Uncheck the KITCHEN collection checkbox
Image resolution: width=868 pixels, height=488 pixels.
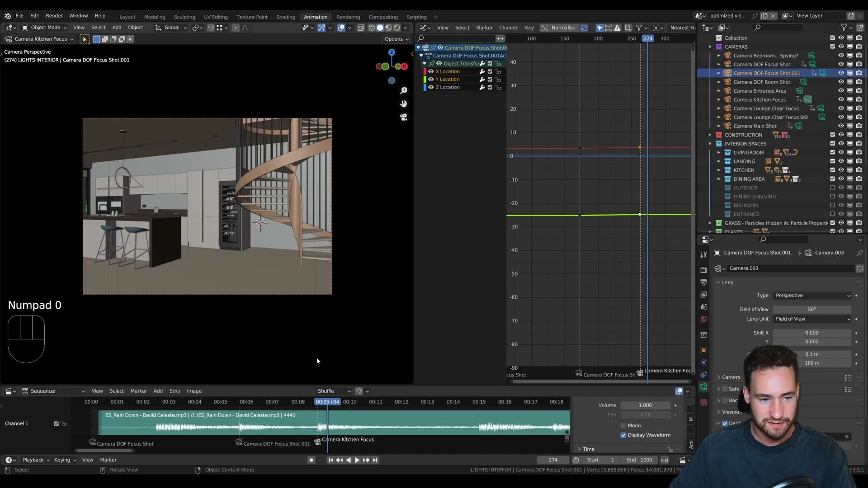(832, 170)
